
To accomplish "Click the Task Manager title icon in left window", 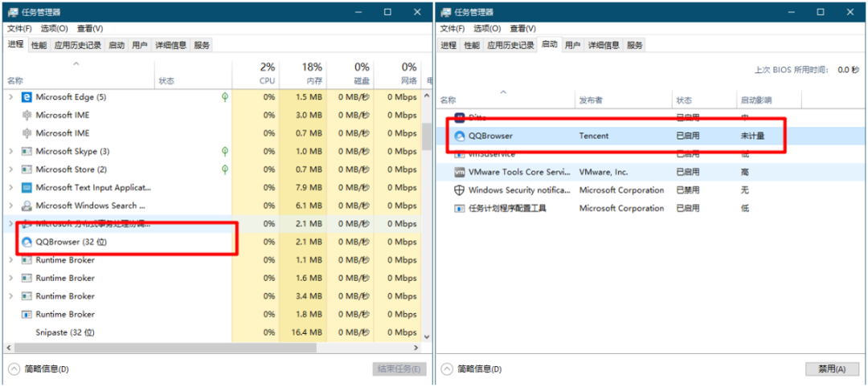I will click(12, 11).
